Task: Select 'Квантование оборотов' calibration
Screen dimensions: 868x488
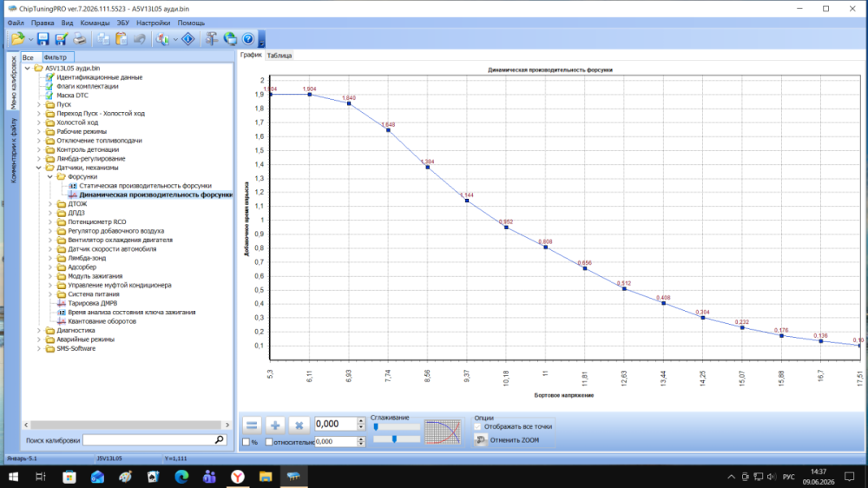Action: (x=102, y=321)
